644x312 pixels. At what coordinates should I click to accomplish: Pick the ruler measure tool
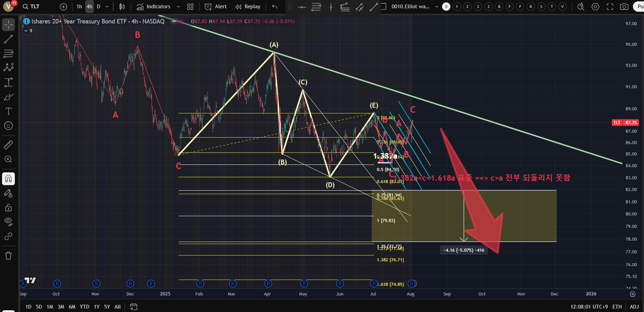(8, 145)
